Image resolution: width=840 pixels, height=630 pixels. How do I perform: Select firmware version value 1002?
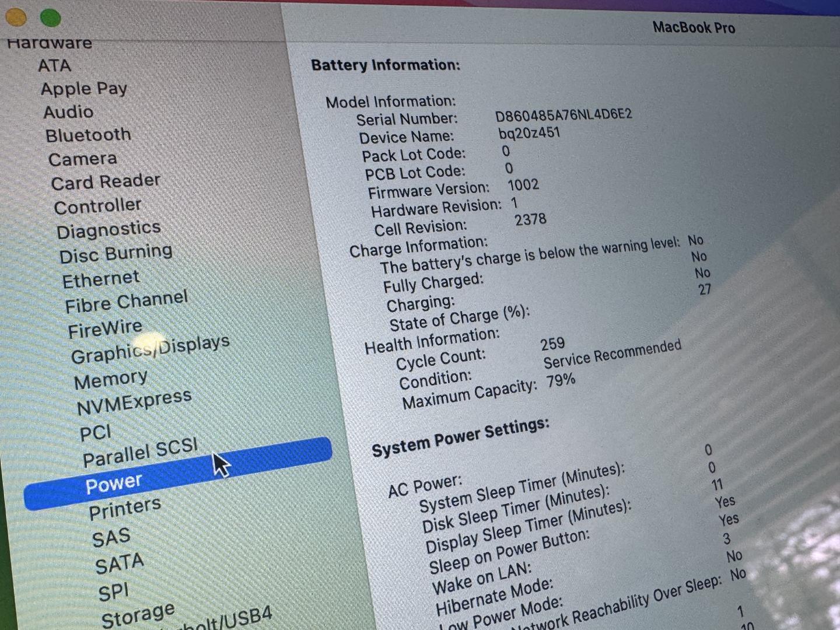(523, 185)
